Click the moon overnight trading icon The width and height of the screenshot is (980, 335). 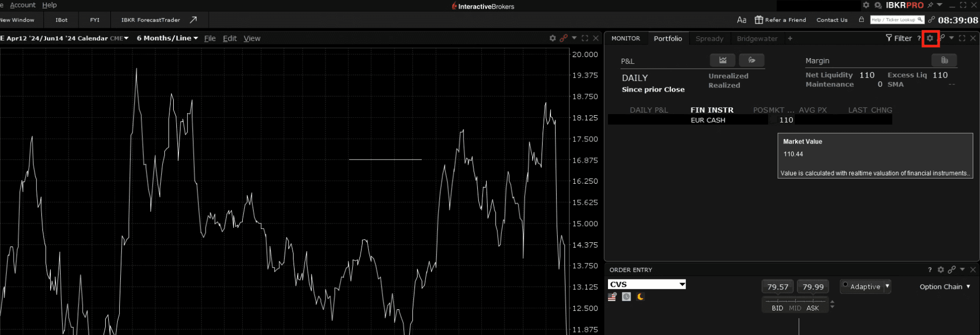[x=640, y=297]
